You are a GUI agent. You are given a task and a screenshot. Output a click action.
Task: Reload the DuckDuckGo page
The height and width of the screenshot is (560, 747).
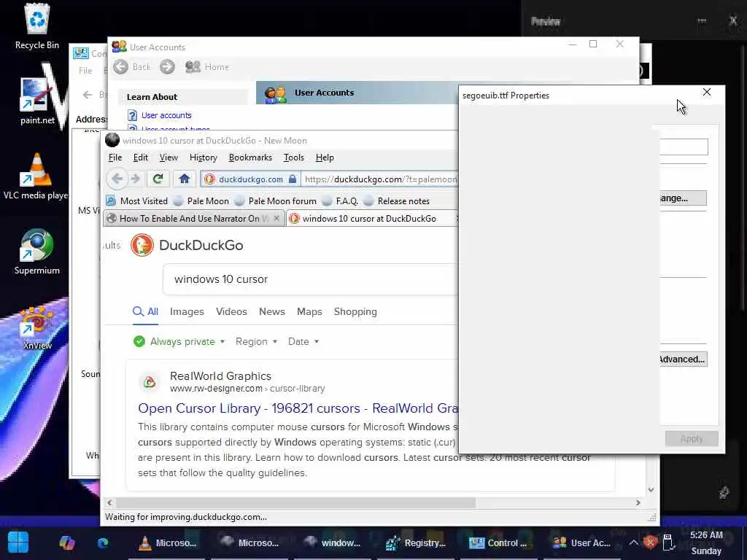158,179
